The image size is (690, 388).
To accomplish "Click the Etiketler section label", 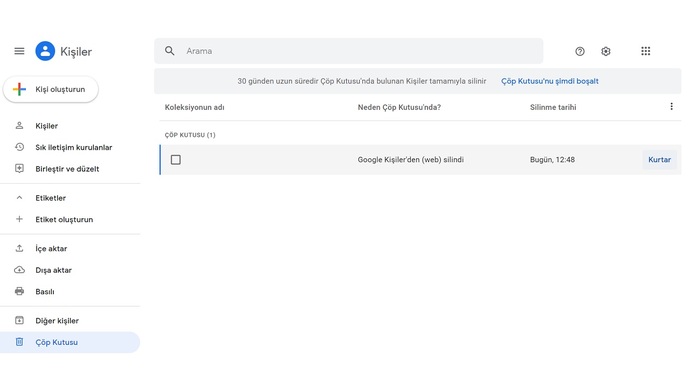I will click(51, 198).
